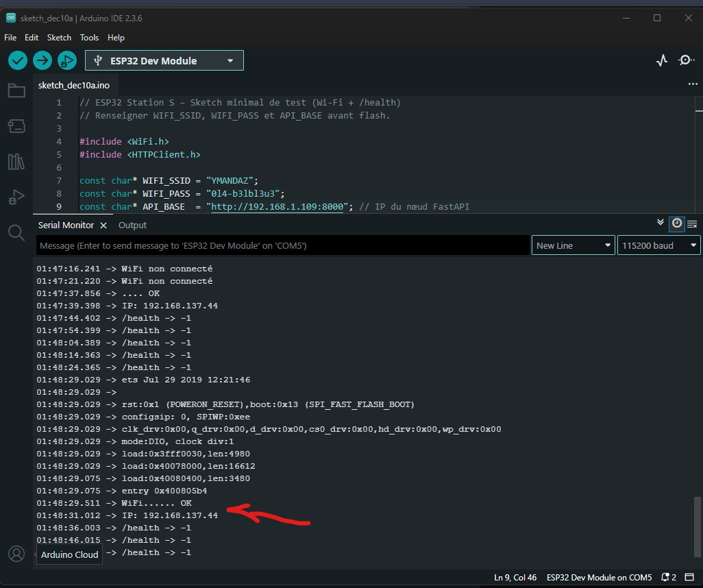Open the ESP32 Dev Module board dropdown
This screenshot has height=588, width=703.
coord(164,60)
